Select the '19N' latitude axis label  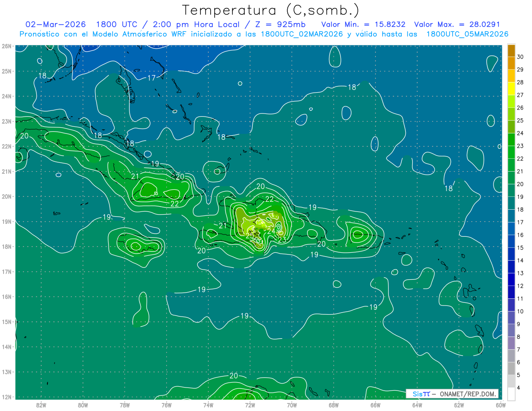(x=6, y=222)
